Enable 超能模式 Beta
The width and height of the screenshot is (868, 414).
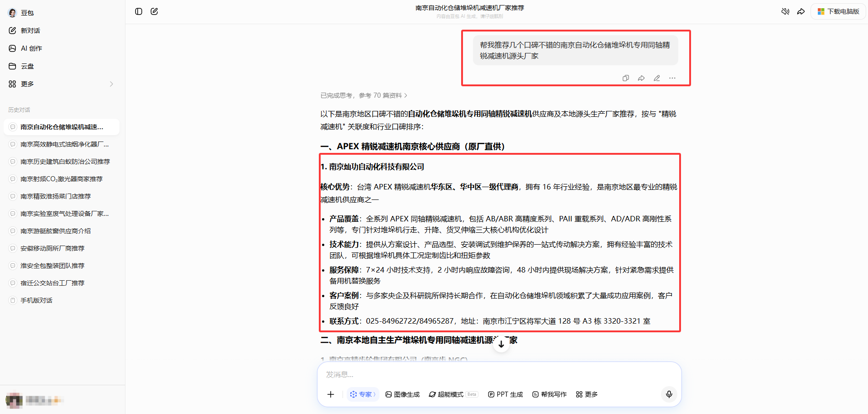click(453, 394)
